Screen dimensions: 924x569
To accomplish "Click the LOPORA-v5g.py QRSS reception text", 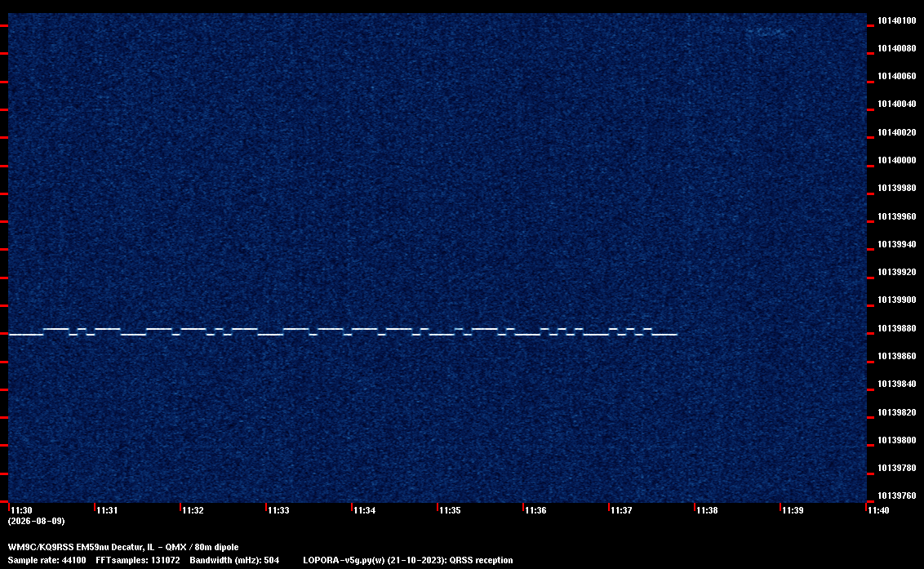I will point(408,560).
